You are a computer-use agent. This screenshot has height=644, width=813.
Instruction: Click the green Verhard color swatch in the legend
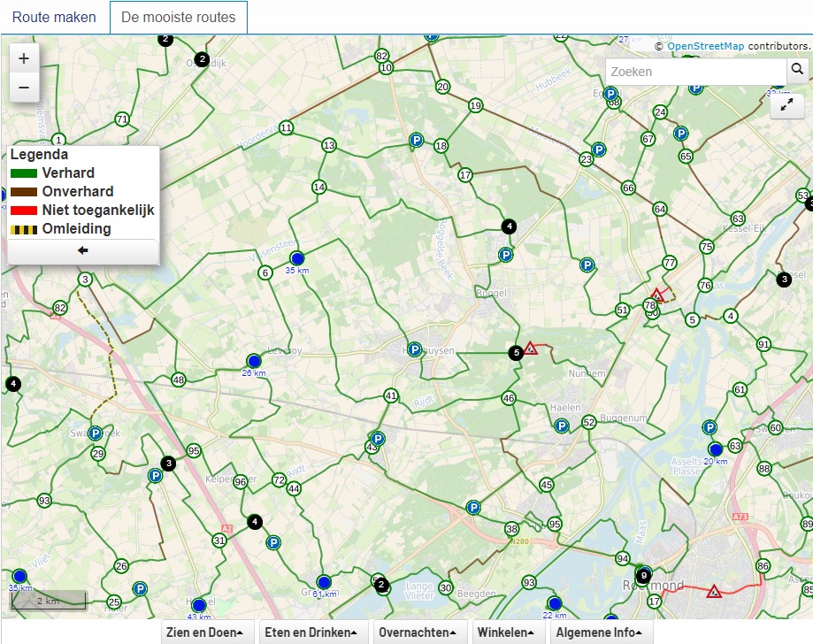click(x=23, y=172)
